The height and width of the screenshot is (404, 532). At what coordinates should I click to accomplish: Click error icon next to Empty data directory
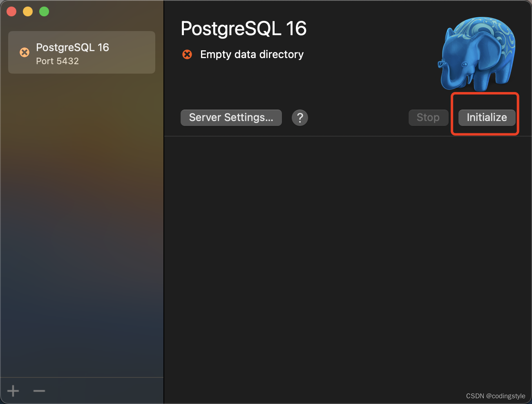(187, 54)
